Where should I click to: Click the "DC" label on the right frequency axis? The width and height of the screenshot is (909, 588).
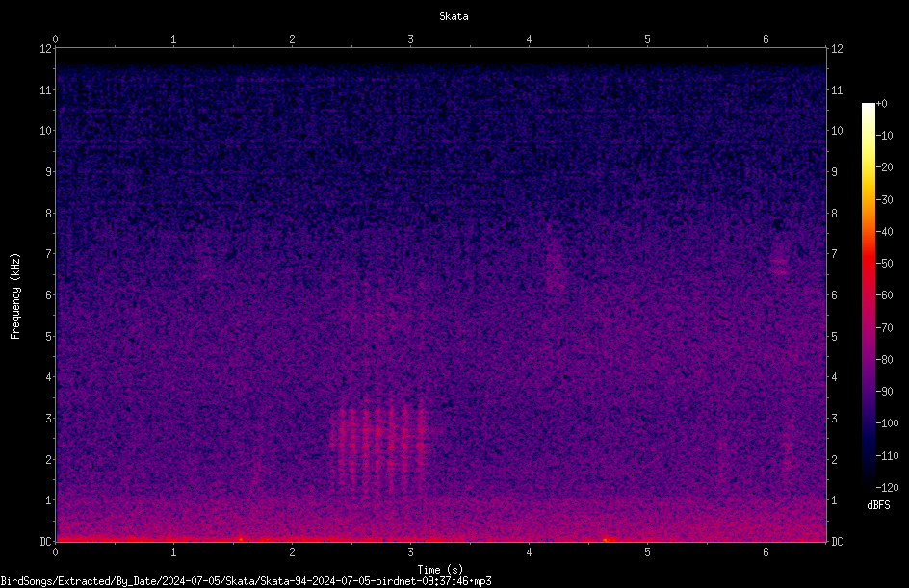pyautogui.click(x=837, y=541)
